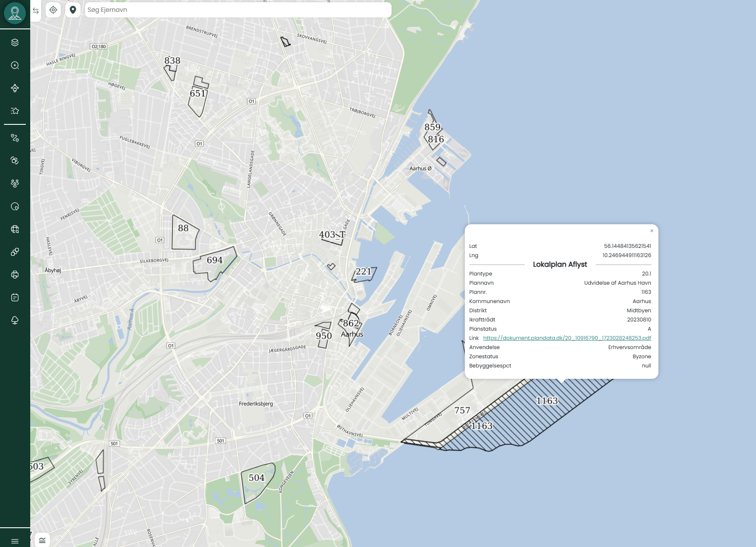Click the pie chart cursor icon
This screenshot has width=756, height=547.
(15, 206)
